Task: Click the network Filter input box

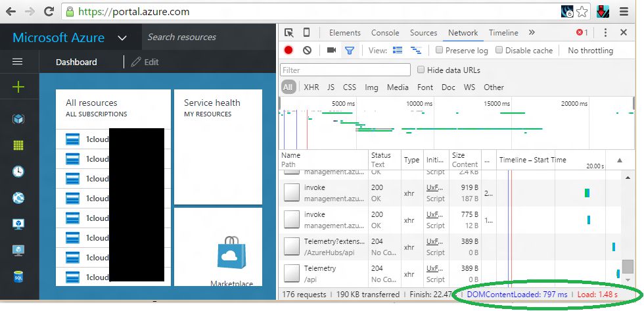Action: tap(346, 70)
